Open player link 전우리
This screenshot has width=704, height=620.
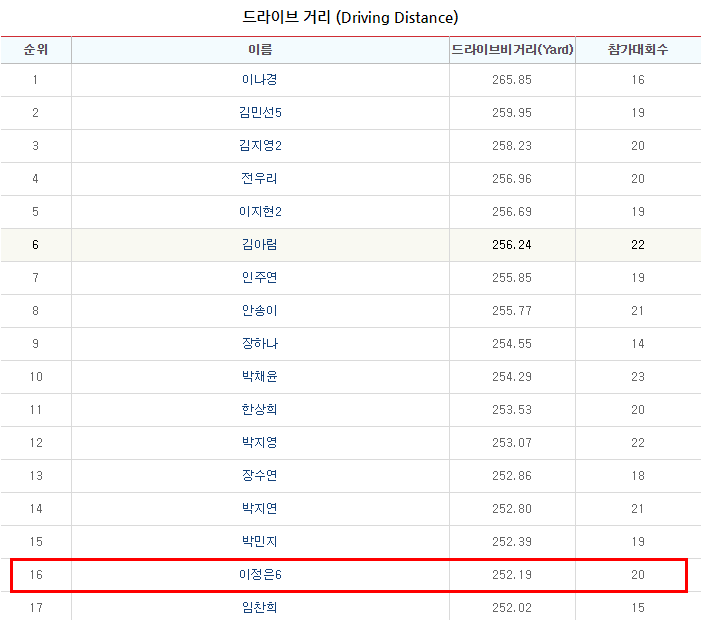(260, 179)
